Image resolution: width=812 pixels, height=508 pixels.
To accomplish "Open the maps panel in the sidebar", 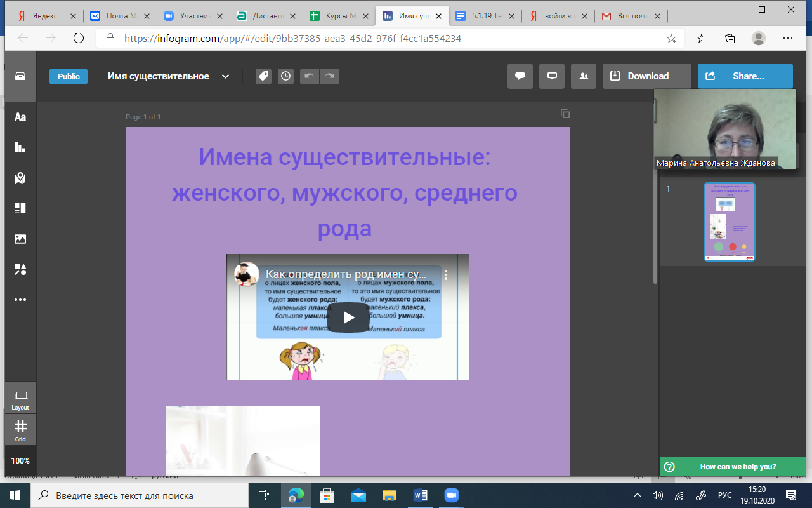I will pos(20,178).
